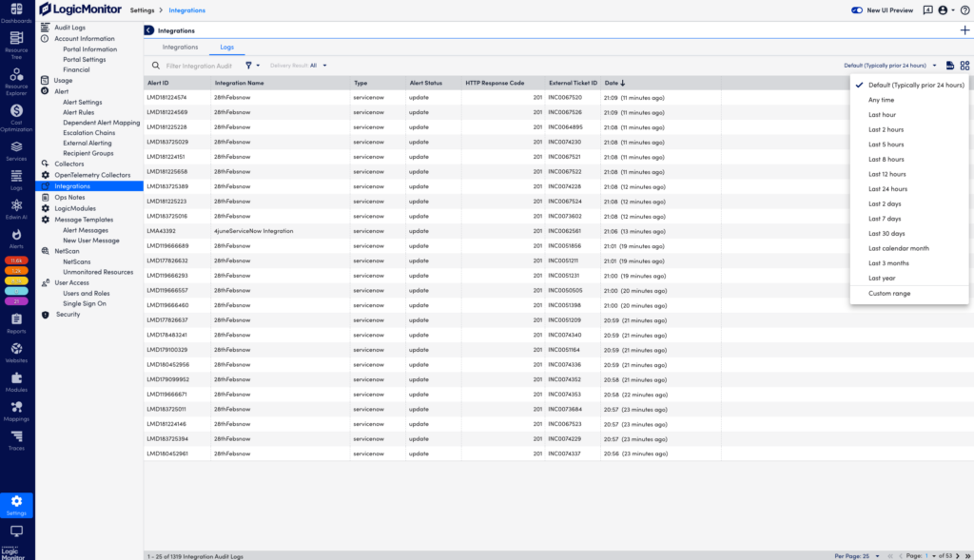Open the user account icon
This screenshot has height=560, width=974.
click(x=943, y=10)
